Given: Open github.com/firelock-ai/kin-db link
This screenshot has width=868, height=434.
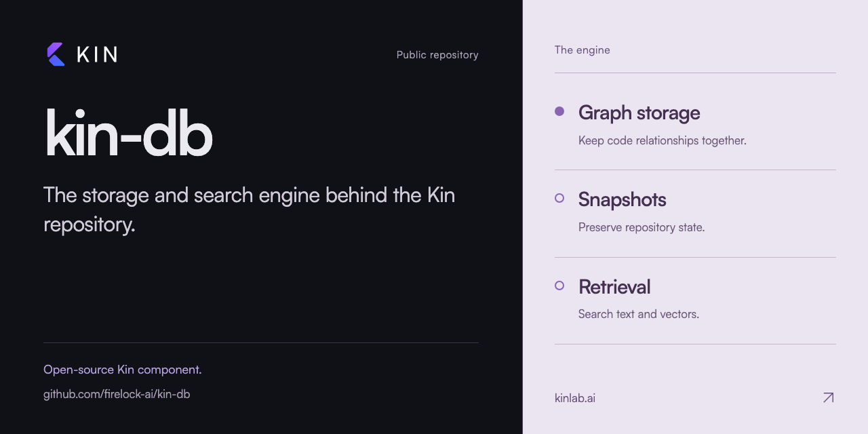Looking at the screenshot, I should click(117, 394).
